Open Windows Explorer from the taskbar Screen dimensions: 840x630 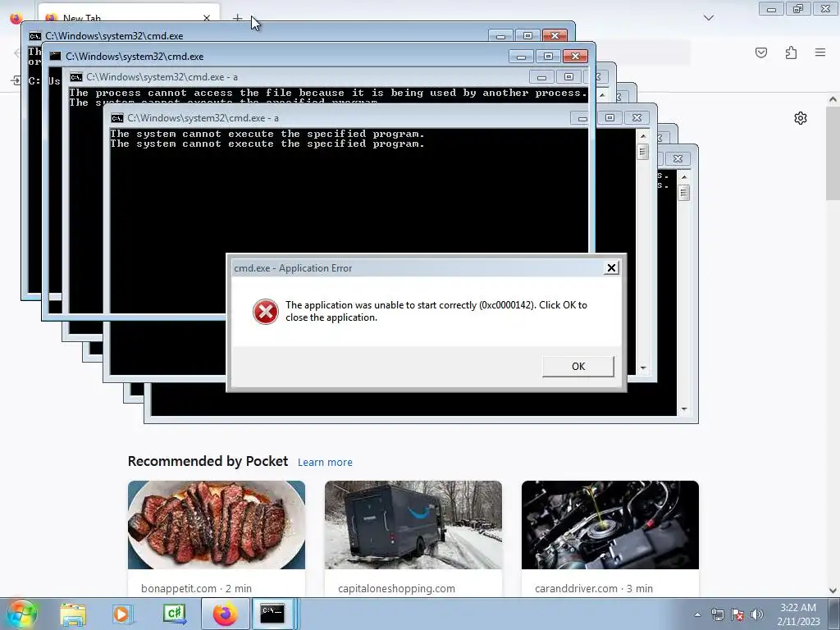point(73,614)
